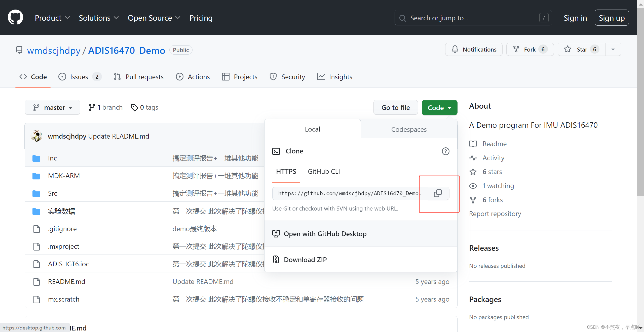The width and height of the screenshot is (644, 332).
Task: Copy the HTTPS clone URL to clipboard
Action: [x=438, y=193]
